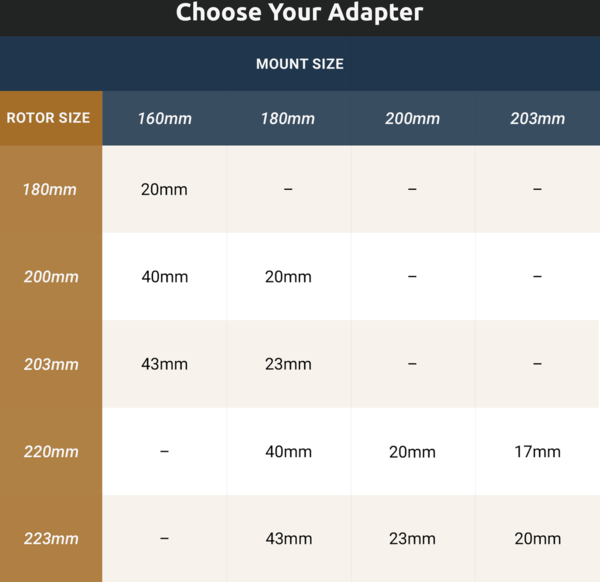Click the 203mm rotor size row label
The height and width of the screenshot is (582, 600).
tap(51, 364)
